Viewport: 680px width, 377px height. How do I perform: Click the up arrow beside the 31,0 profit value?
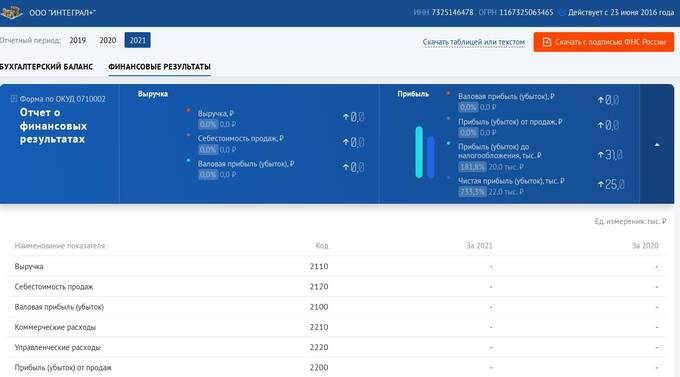pyautogui.click(x=601, y=154)
